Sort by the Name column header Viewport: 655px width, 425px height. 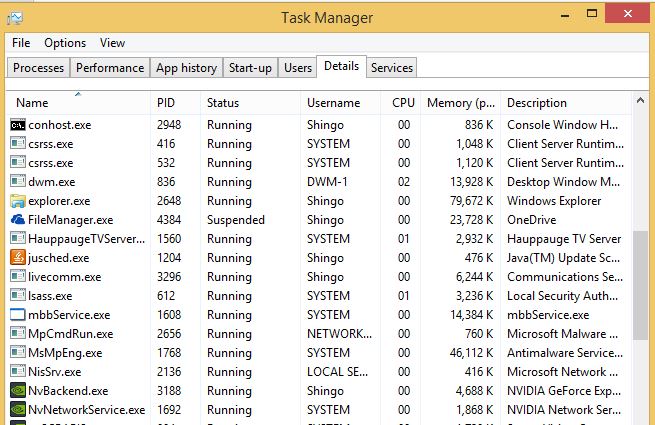coord(79,103)
